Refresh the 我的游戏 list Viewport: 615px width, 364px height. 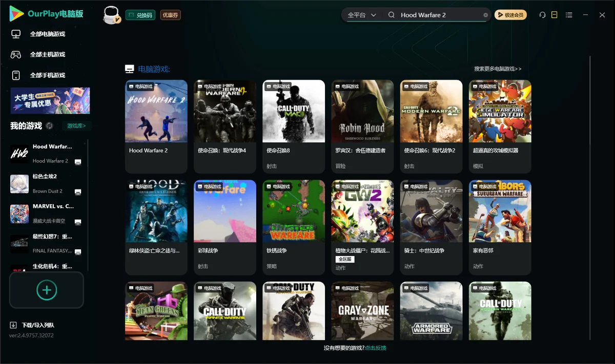click(49, 125)
